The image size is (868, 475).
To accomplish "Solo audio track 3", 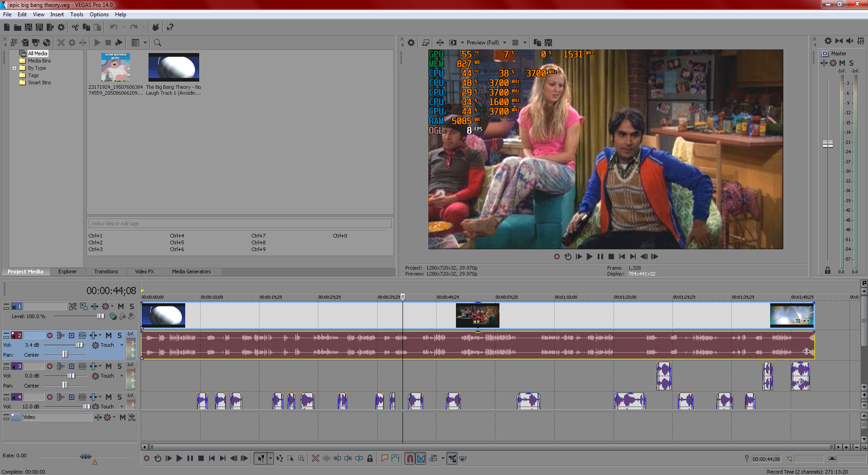I will 120,366.
